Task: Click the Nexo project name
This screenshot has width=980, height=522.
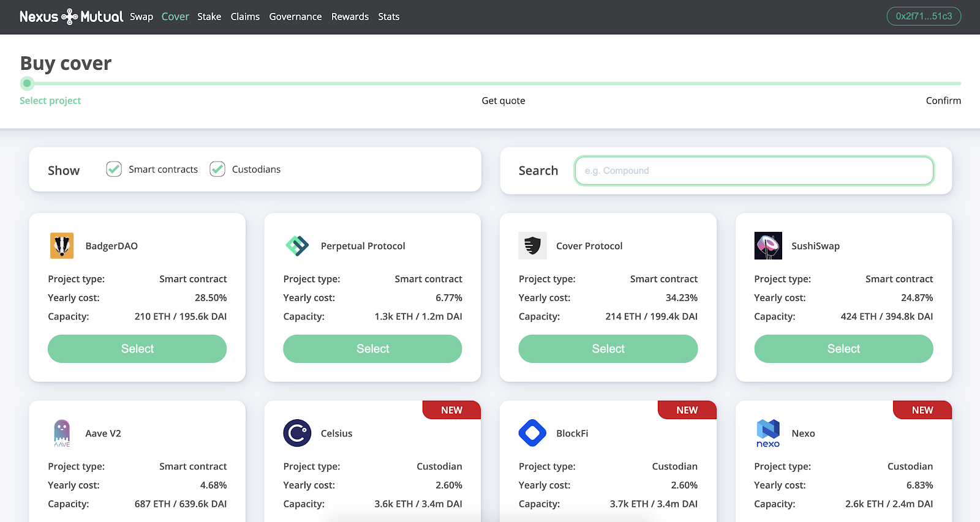Action: click(803, 433)
